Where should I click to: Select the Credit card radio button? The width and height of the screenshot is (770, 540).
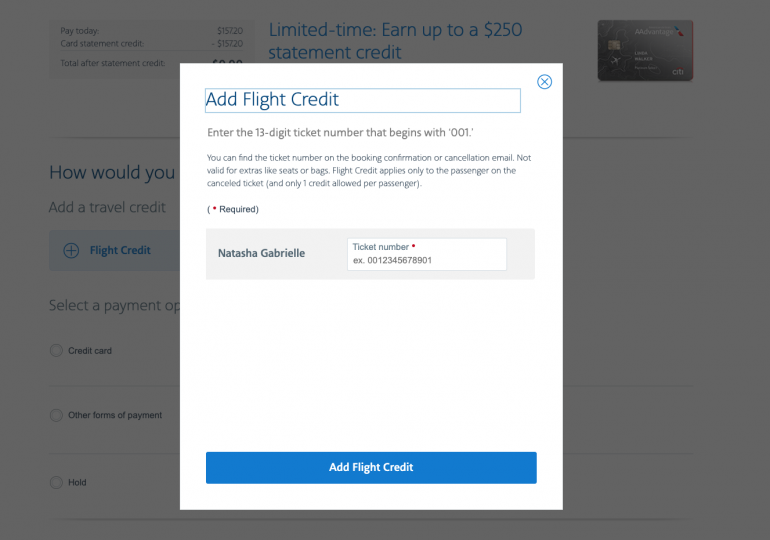click(x=56, y=351)
